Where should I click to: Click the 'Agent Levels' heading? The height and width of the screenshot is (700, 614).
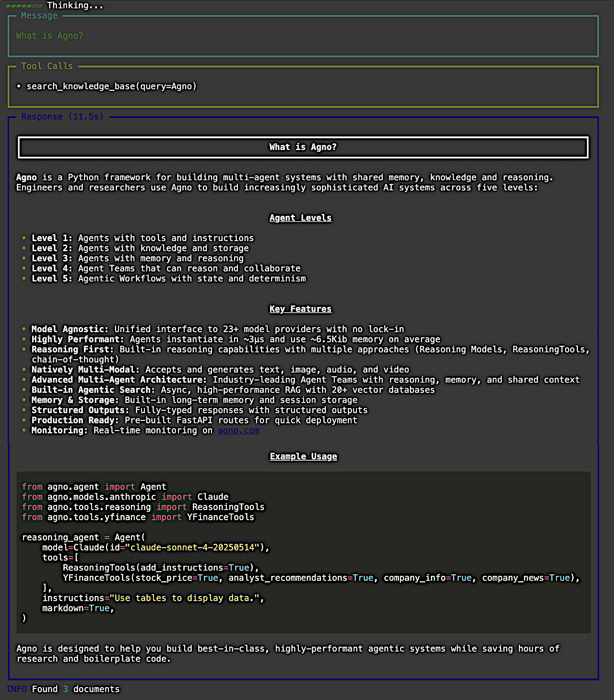[300, 218]
